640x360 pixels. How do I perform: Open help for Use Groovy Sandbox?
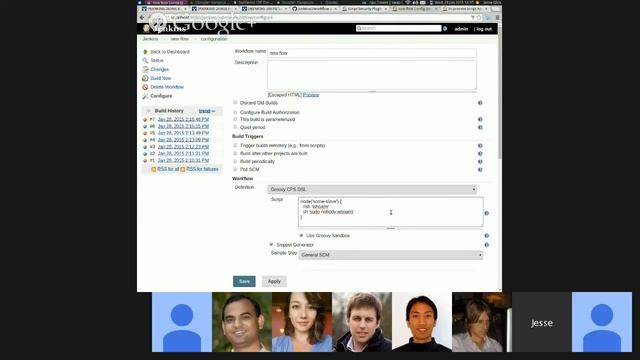click(487, 236)
